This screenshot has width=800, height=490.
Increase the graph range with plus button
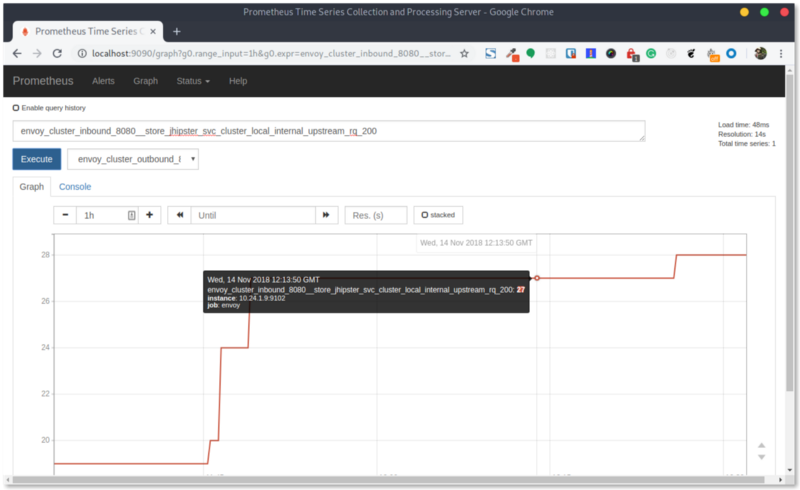click(149, 215)
